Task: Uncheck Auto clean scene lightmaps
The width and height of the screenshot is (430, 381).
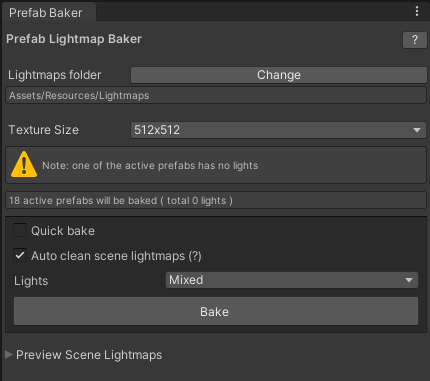Action: pyautogui.click(x=20, y=256)
